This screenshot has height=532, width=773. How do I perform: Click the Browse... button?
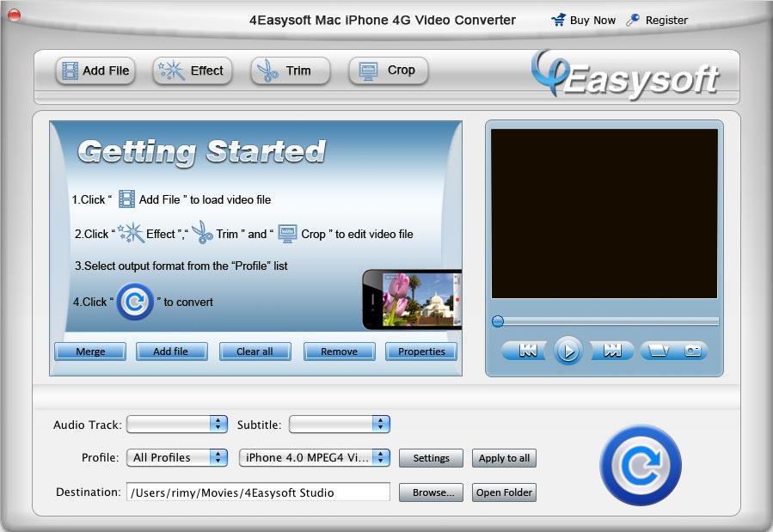coord(432,492)
